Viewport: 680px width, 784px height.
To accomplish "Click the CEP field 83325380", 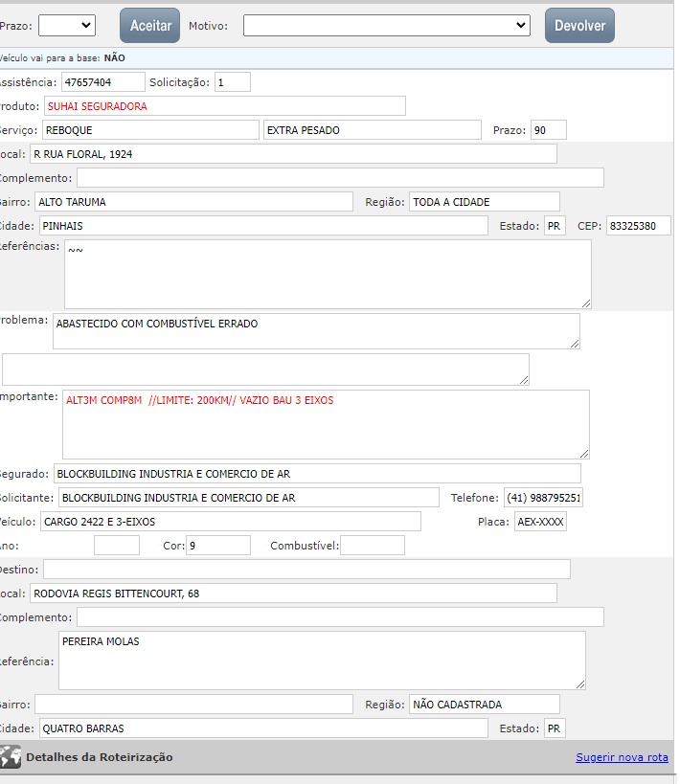I will pyautogui.click(x=638, y=226).
